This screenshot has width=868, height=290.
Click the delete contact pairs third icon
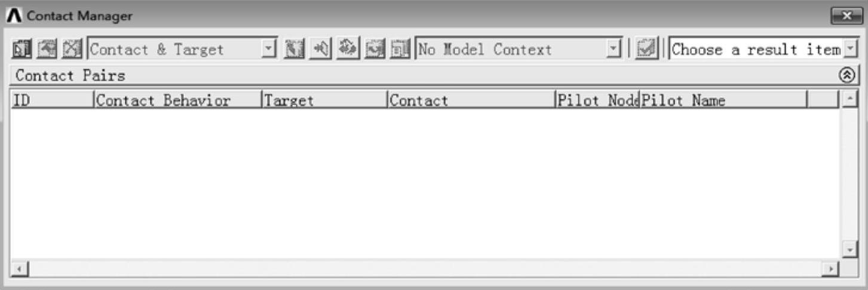[x=71, y=49]
